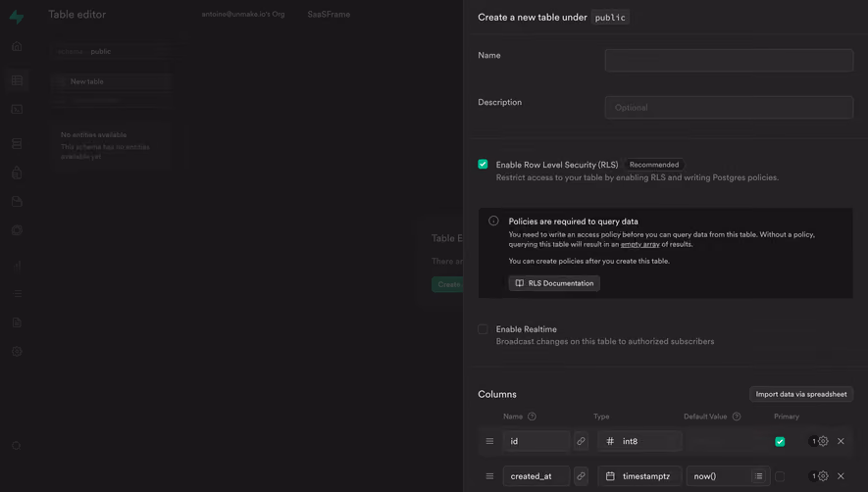Open the Reports bar-chart icon
The image size is (868, 492).
click(17, 265)
